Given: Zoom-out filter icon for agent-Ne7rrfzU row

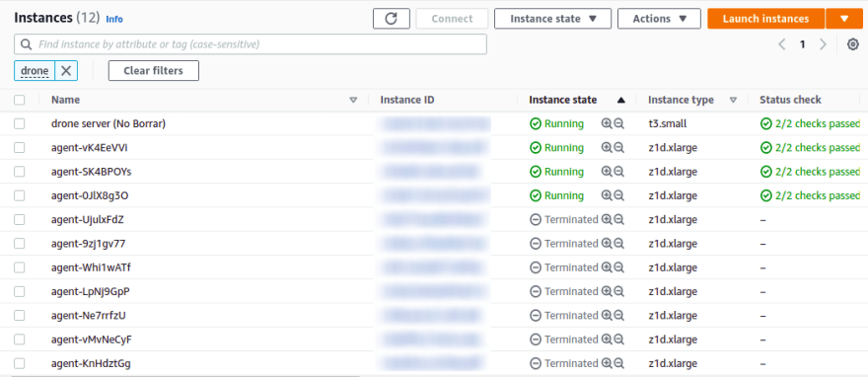Looking at the screenshot, I should (618, 316).
